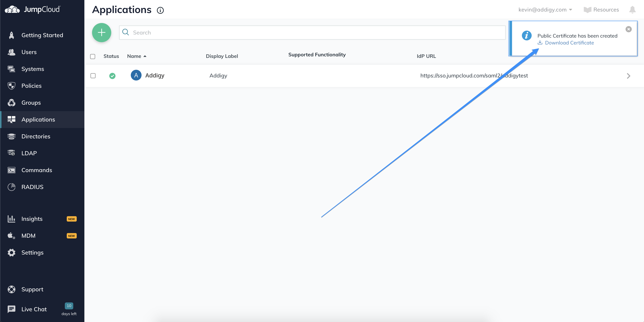The image size is (644, 322).
Task: Click the Systems sidebar icon
Action: coord(12,69)
